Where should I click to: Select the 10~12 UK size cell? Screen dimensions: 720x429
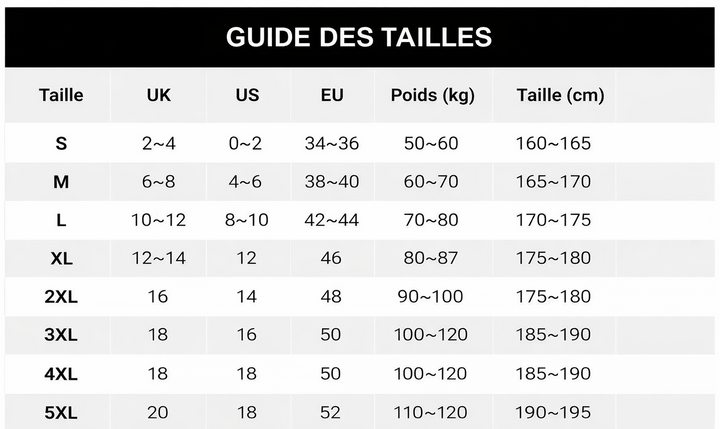tap(159, 220)
